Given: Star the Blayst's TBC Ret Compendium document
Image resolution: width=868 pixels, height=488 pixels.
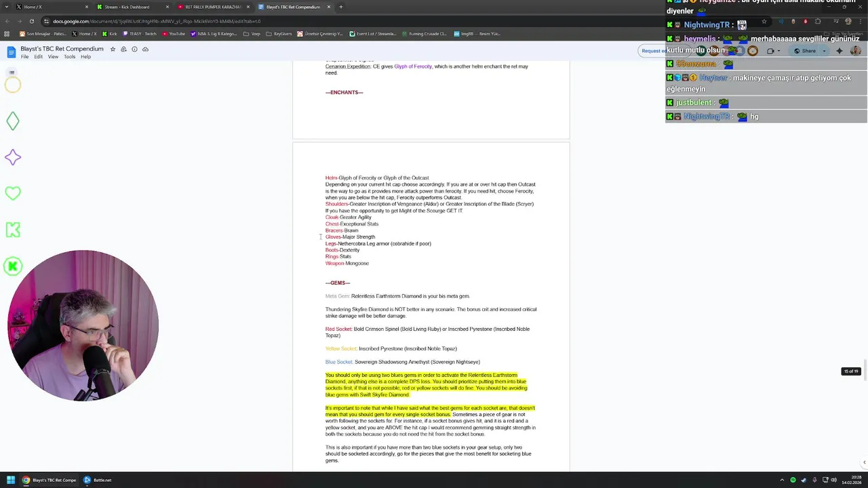Looking at the screenshot, I should pos(113,49).
